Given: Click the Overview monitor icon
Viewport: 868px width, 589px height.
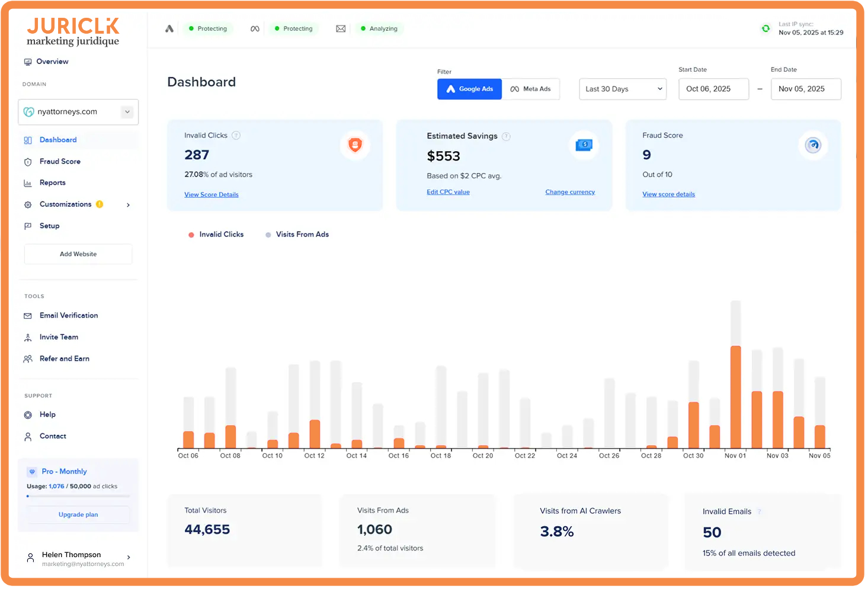Looking at the screenshot, I should click(28, 62).
